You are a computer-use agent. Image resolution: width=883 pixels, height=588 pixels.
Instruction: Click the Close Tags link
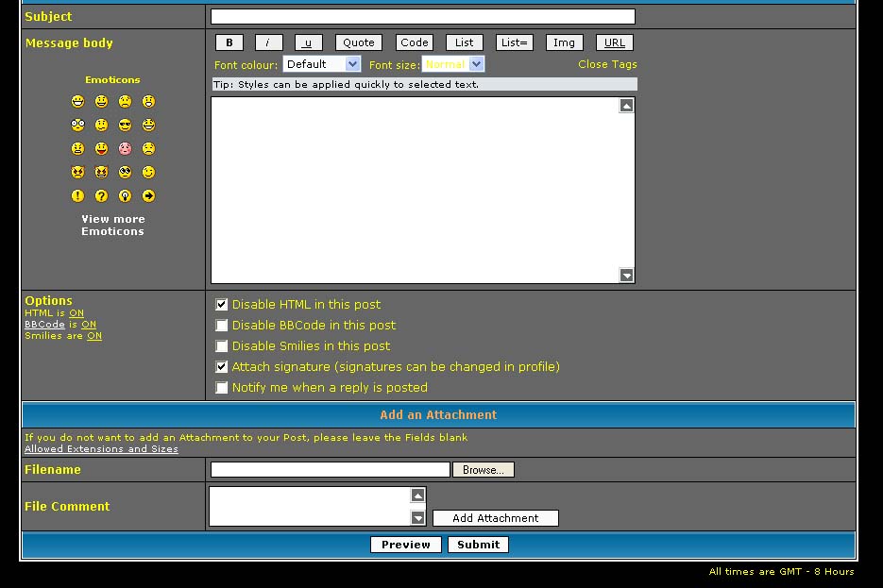coord(607,64)
